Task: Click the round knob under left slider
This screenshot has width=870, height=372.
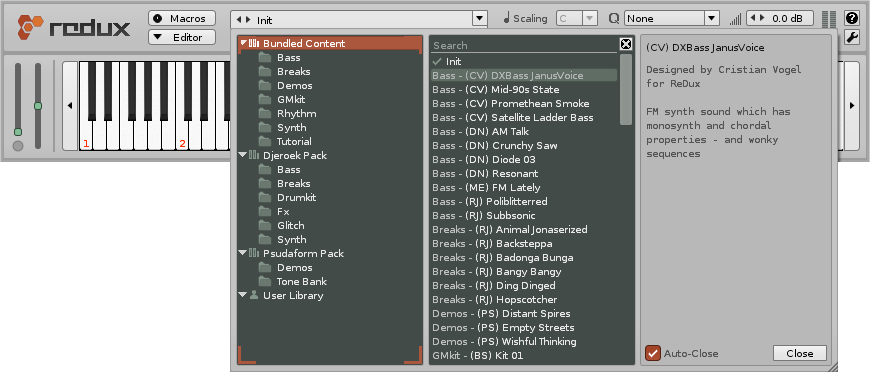Action: tap(18, 146)
